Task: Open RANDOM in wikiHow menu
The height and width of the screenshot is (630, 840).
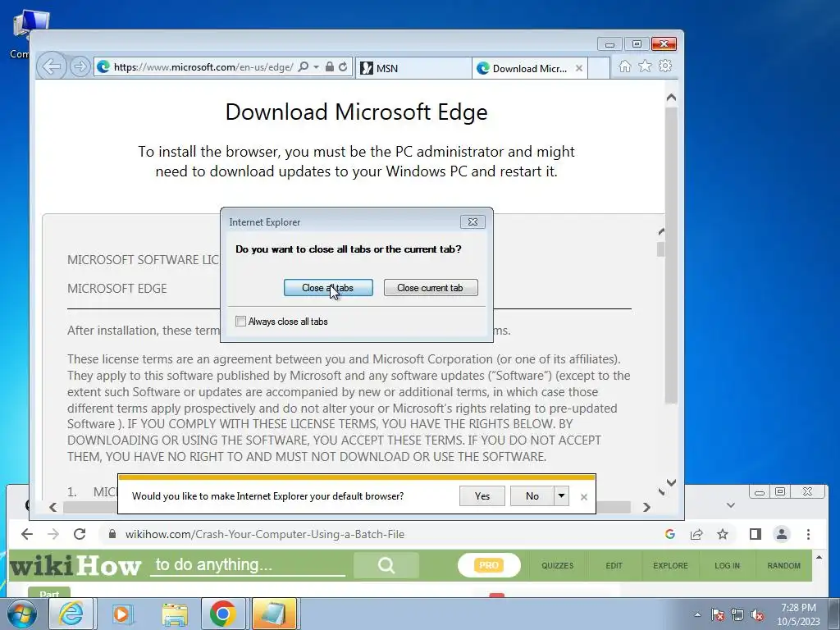Action: click(783, 566)
